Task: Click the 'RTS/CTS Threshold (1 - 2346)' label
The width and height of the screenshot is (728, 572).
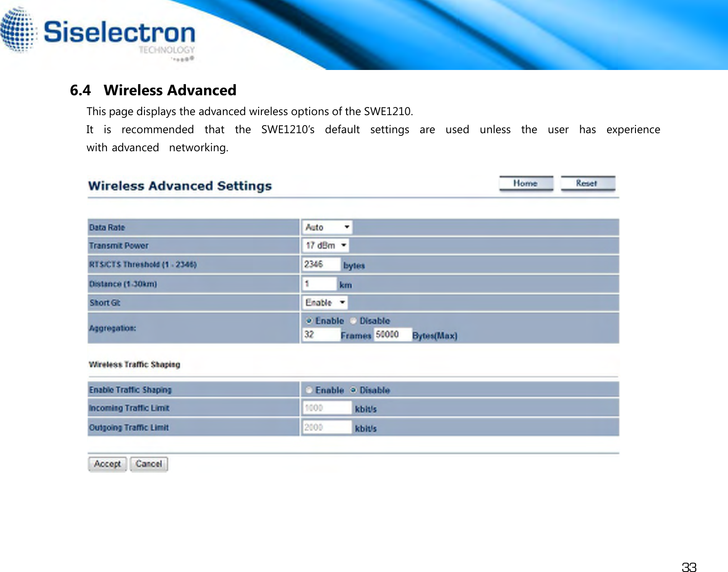Action: coord(143,265)
